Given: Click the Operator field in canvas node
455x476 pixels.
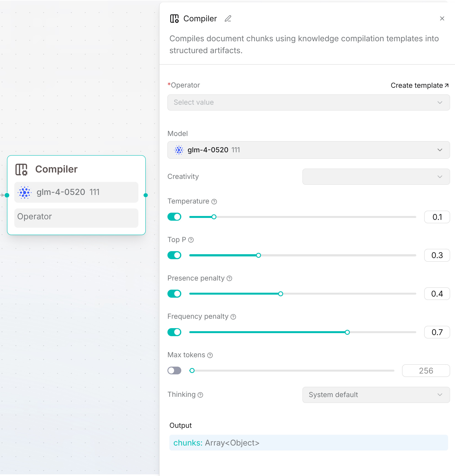Looking at the screenshot, I should (x=76, y=218).
